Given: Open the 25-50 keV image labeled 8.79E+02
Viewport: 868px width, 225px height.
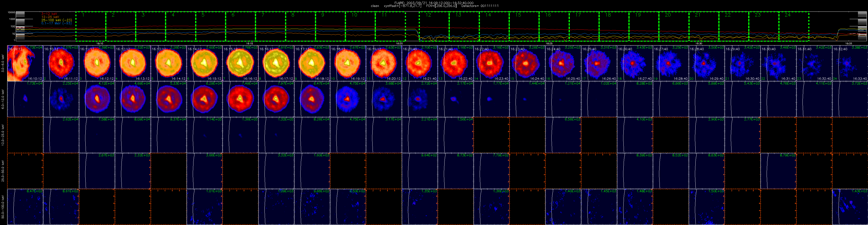Looking at the screenshot, I should tap(779, 171).
